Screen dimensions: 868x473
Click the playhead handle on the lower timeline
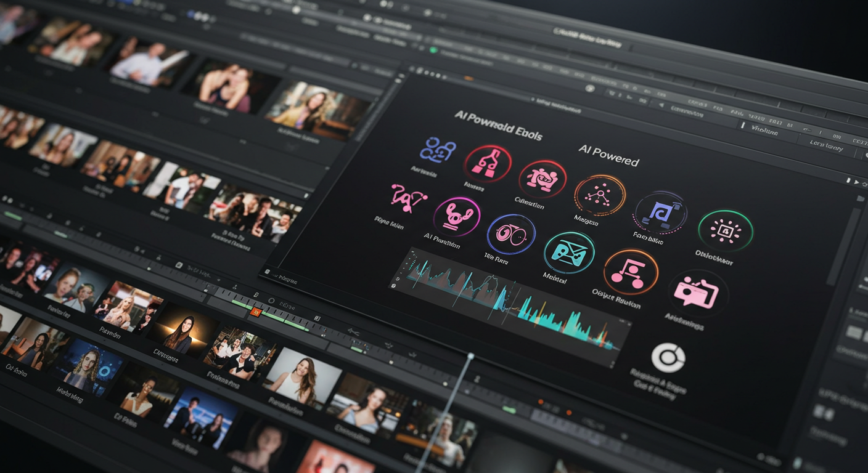point(471,356)
